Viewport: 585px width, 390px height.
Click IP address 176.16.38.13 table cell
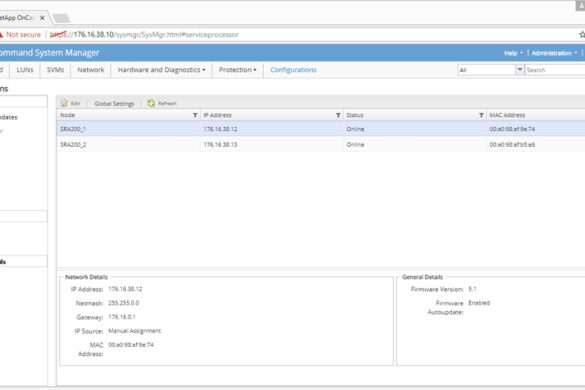point(220,144)
